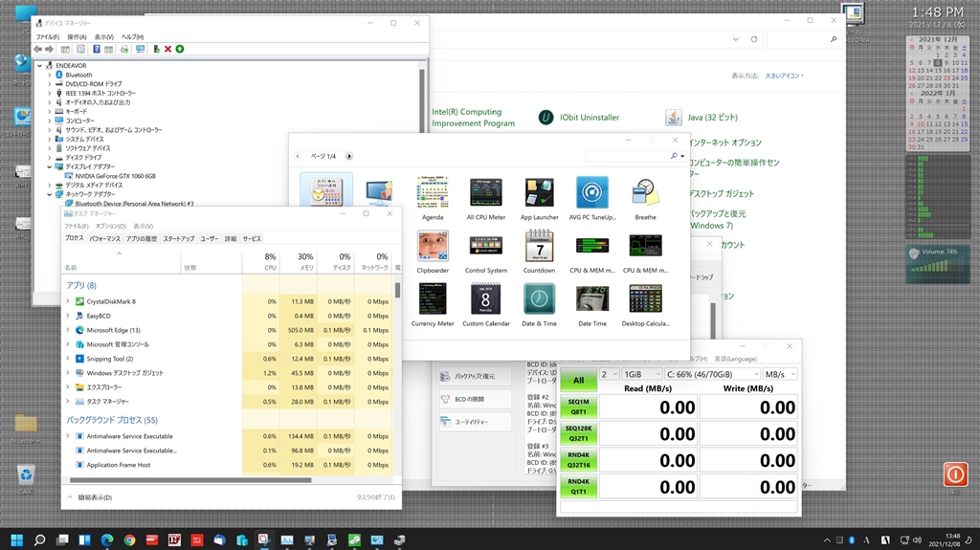980x550 pixels.
Task: Expand キーボード node in Device Manager
Action: click(x=50, y=111)
